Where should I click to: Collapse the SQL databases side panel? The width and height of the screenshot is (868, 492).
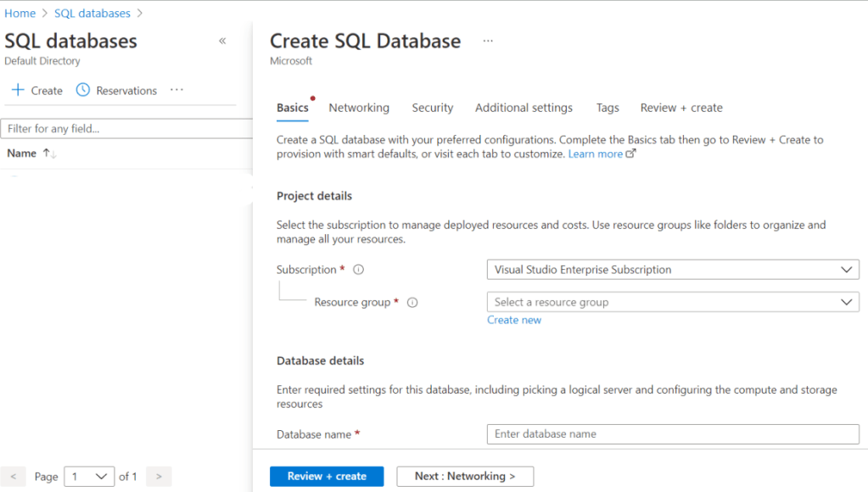222,41
